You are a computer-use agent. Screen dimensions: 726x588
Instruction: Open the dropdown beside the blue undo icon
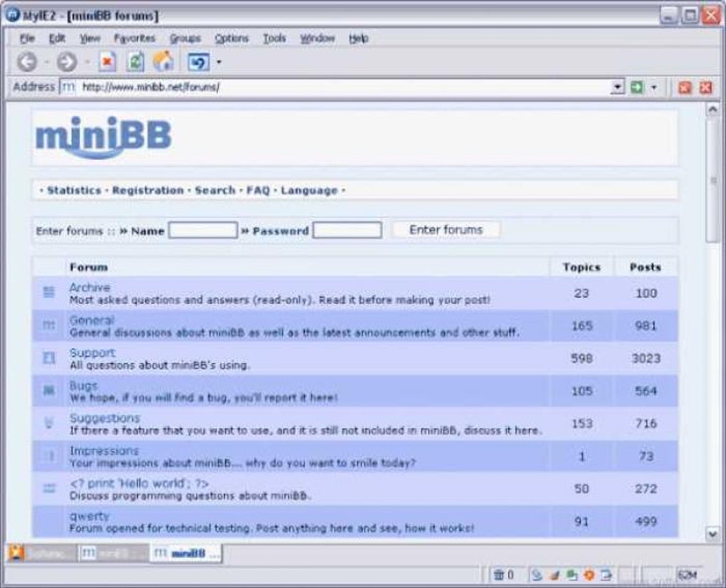coord(217,61)
